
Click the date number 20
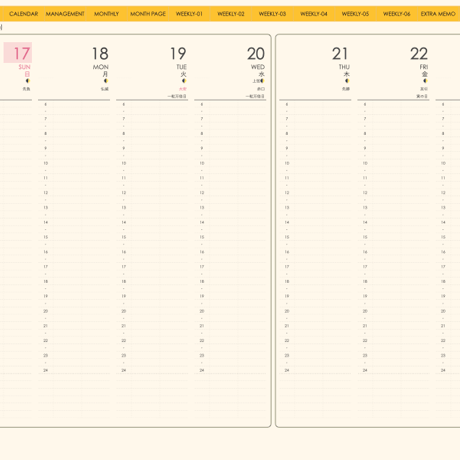coord(256,54)
